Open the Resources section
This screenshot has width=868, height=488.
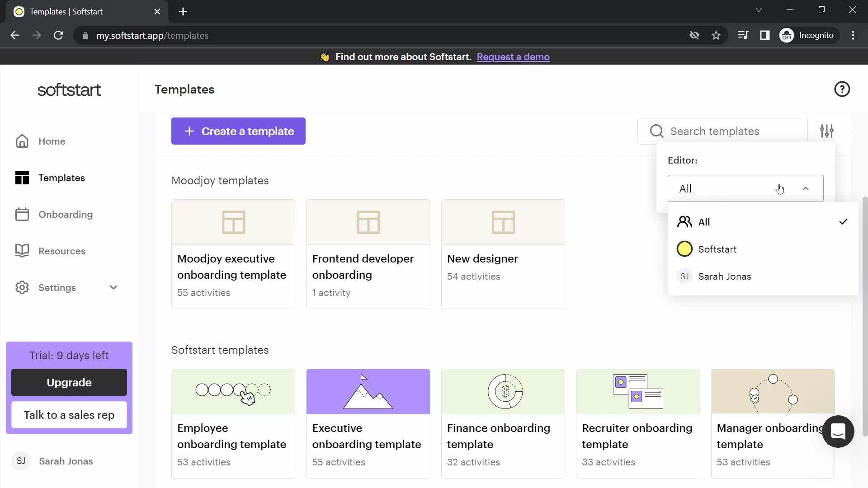pyautogui.click(x=62, y=251)
